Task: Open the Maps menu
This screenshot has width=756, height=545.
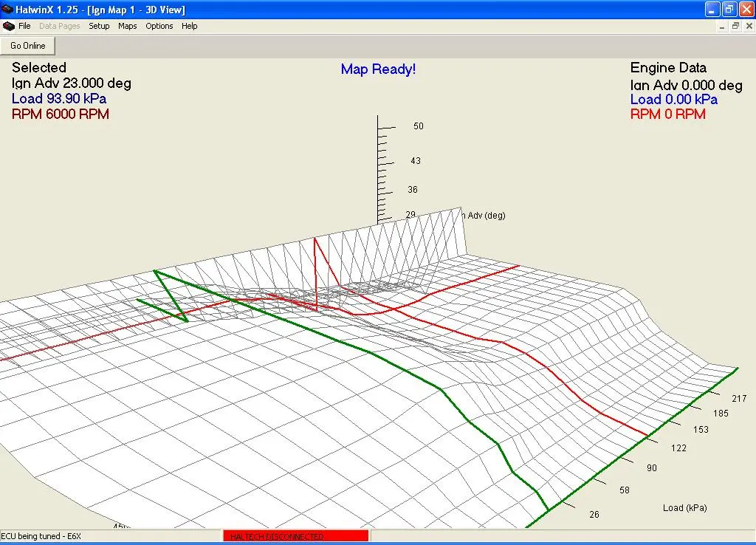Action: click(x=127, y=26)
